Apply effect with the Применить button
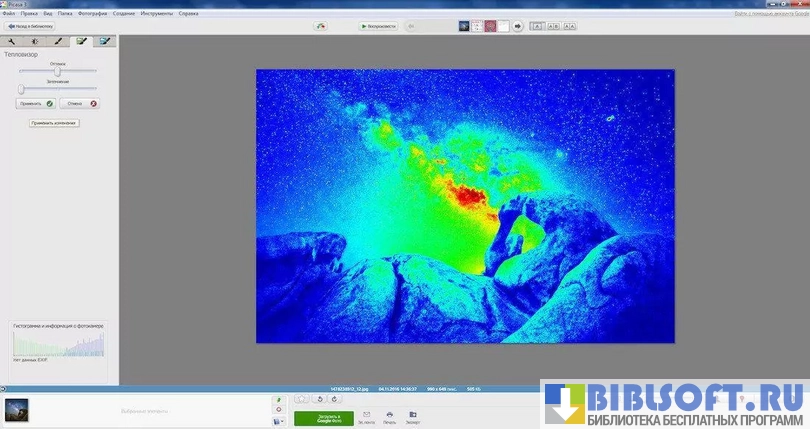 (36, 103)
